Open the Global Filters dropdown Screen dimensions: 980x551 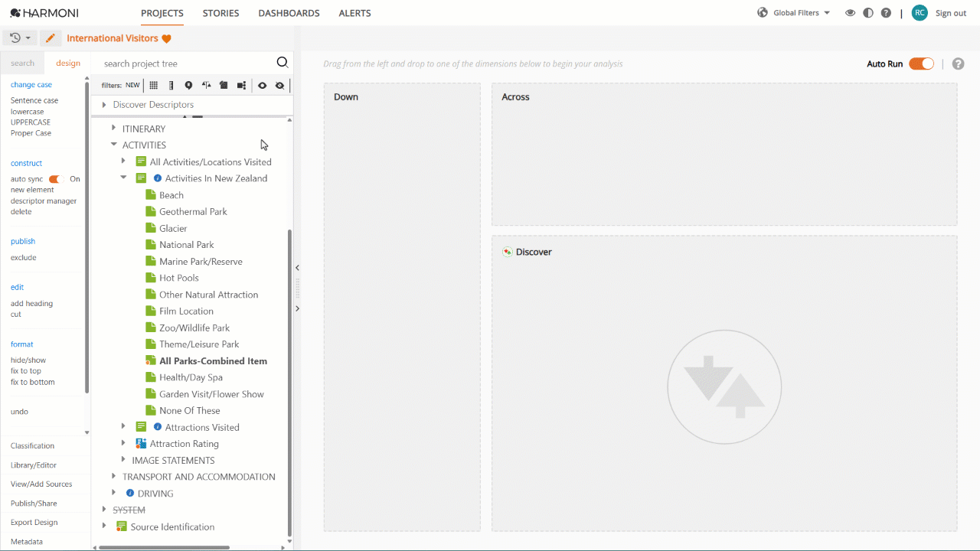click(x=802, y=13)
